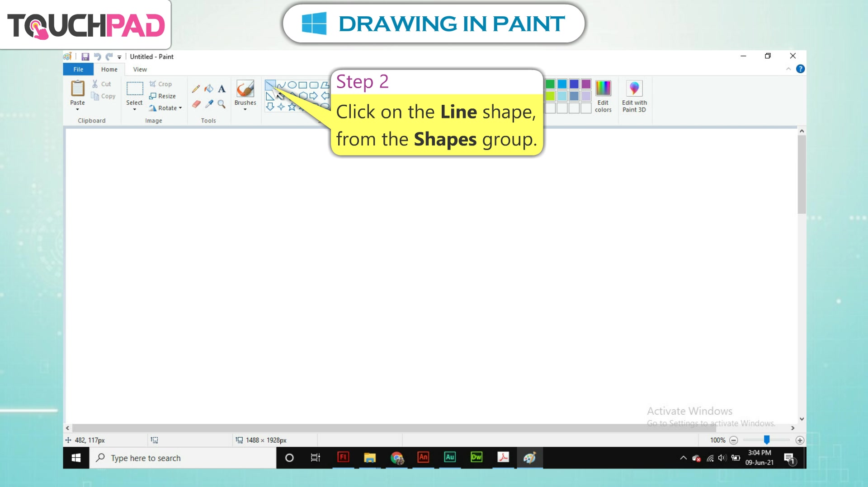Screen dimensions: 868x487
Task: Click the horizontal scrollbar right arrow
Action: (x=793, y=428)
